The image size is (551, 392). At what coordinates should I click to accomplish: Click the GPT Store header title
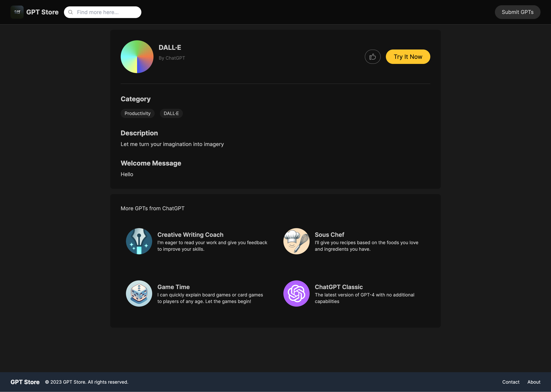(x=42, y=12)
